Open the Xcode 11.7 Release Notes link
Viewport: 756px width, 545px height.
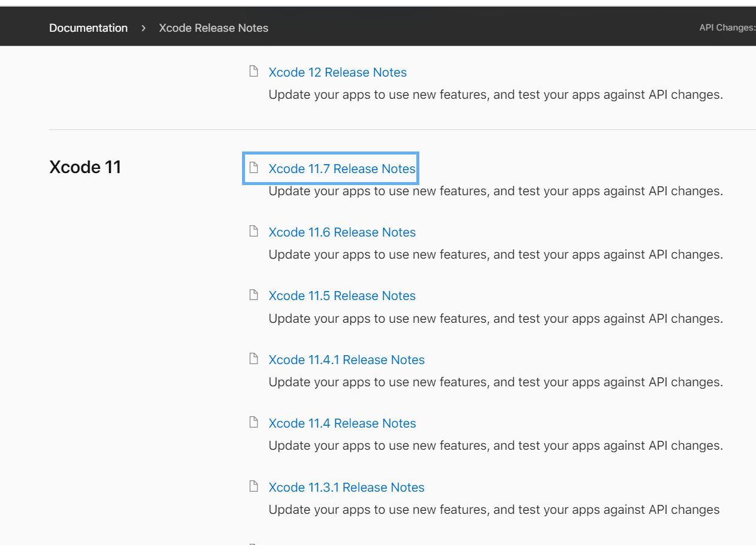[341, 169]
